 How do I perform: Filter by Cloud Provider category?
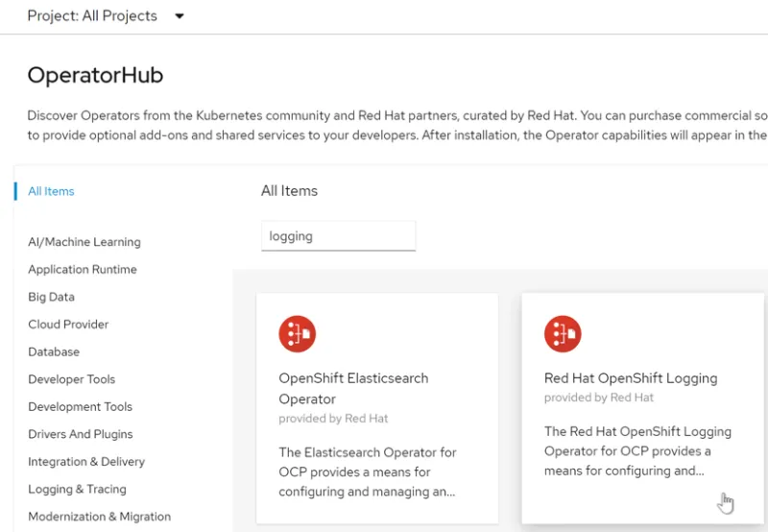(68, 325)
